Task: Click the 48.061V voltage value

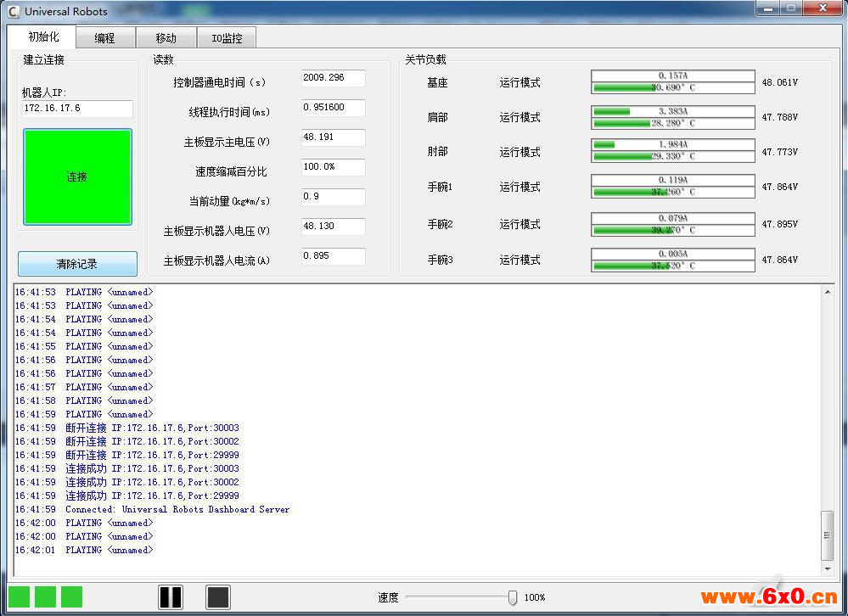Action: pyautogui.click(x=779, y=82)
